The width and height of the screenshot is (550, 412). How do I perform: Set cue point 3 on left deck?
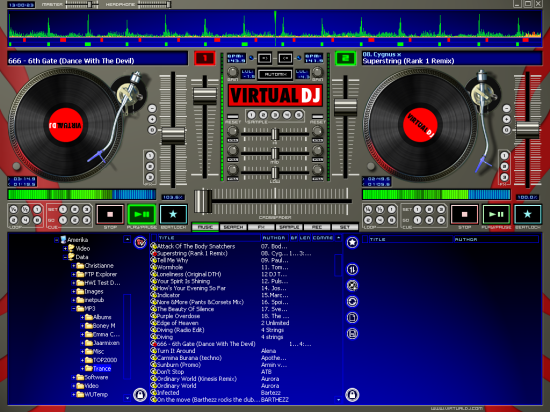(86, 210)
